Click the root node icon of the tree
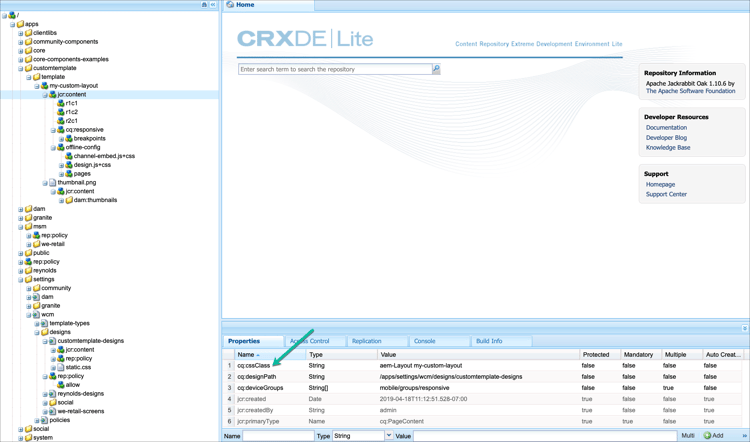The height and width of the screenshot is (442, 750). [x=12, y=15]
